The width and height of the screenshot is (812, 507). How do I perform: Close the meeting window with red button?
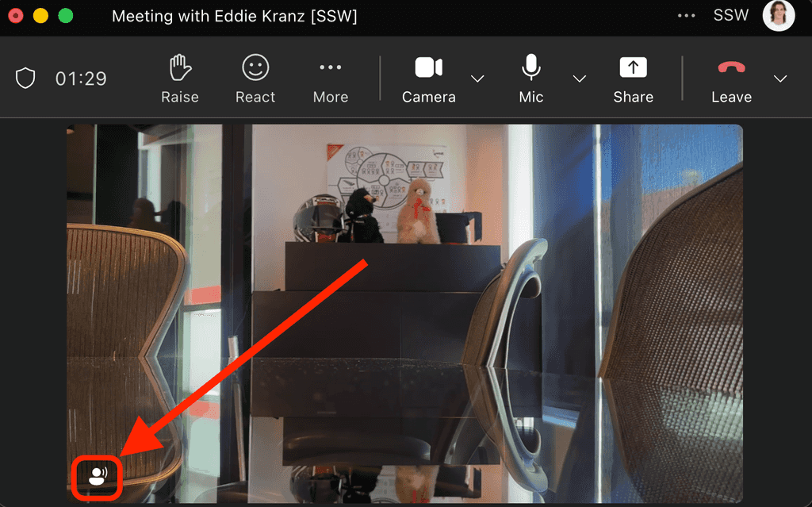coord(15,16)
